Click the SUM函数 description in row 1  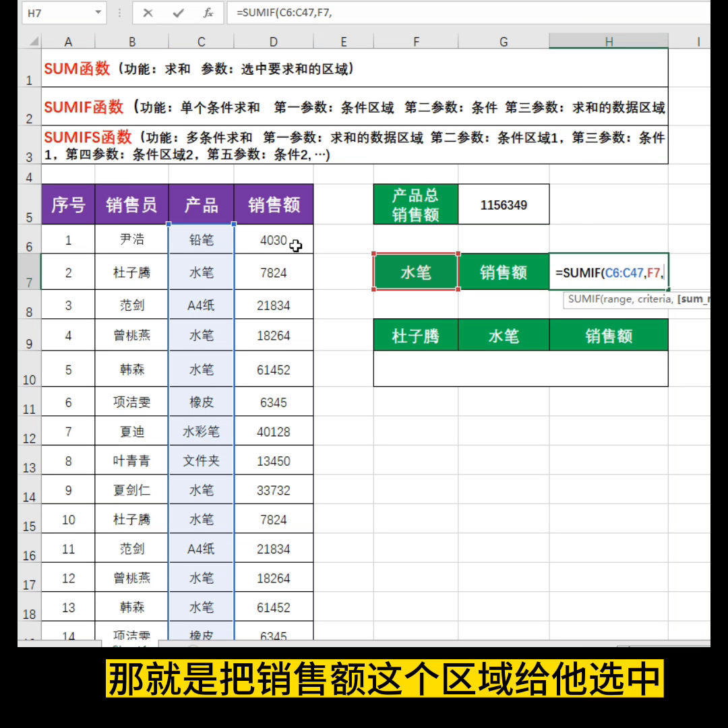pyautogui.click(x=355, y=68)
